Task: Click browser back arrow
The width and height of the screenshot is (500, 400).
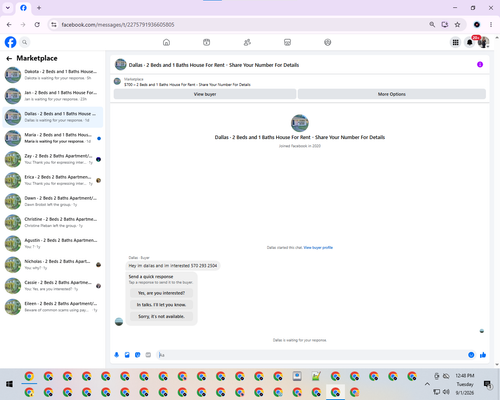Action: coord(9,24)
